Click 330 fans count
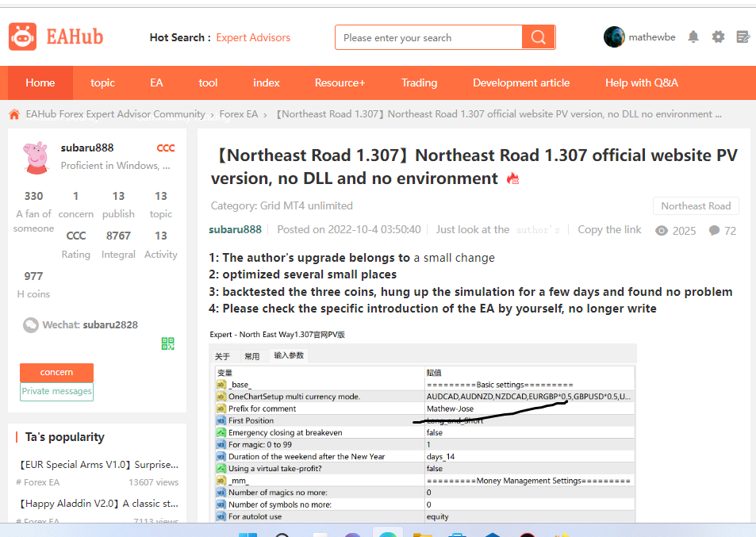Image resolution: width=756 pixels, height=537 pixels. click(34, 196)
